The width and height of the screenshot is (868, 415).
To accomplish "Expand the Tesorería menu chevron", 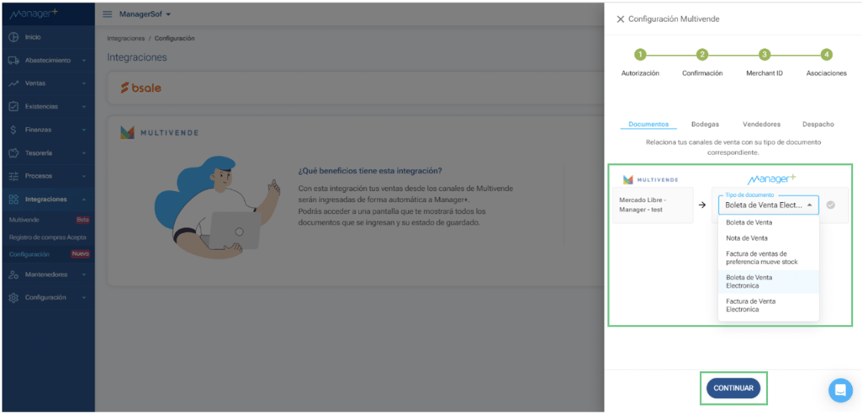I will tap(83, 153).
